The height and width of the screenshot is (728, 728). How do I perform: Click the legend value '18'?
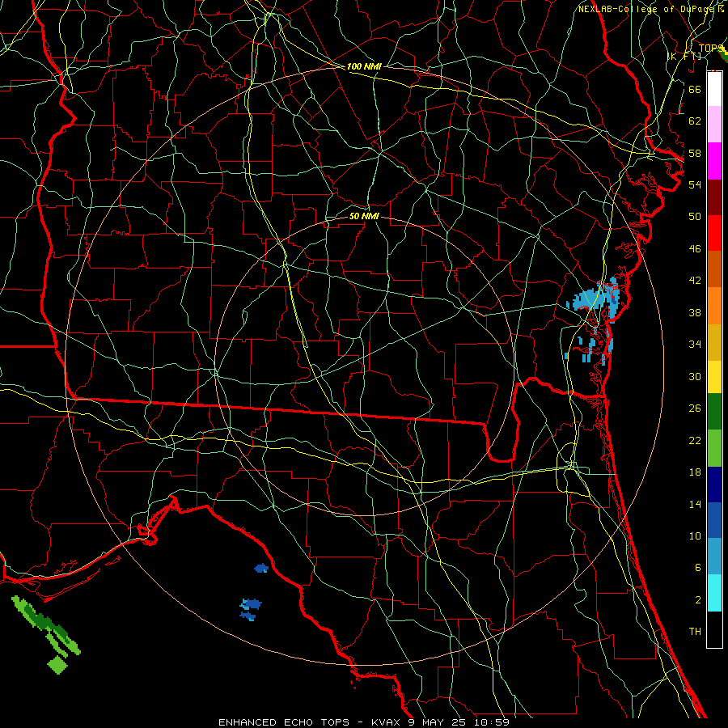[x=695, y=472]
